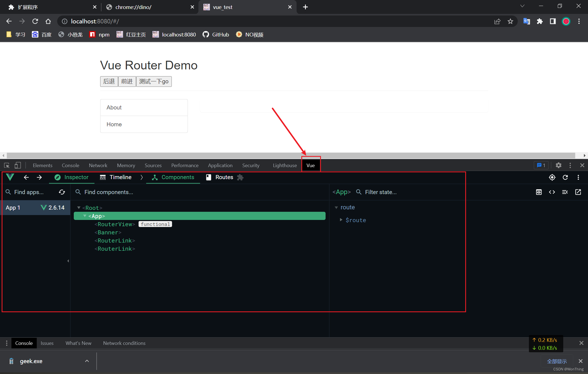Toggle Chrome side panel button

click(553, 21)
